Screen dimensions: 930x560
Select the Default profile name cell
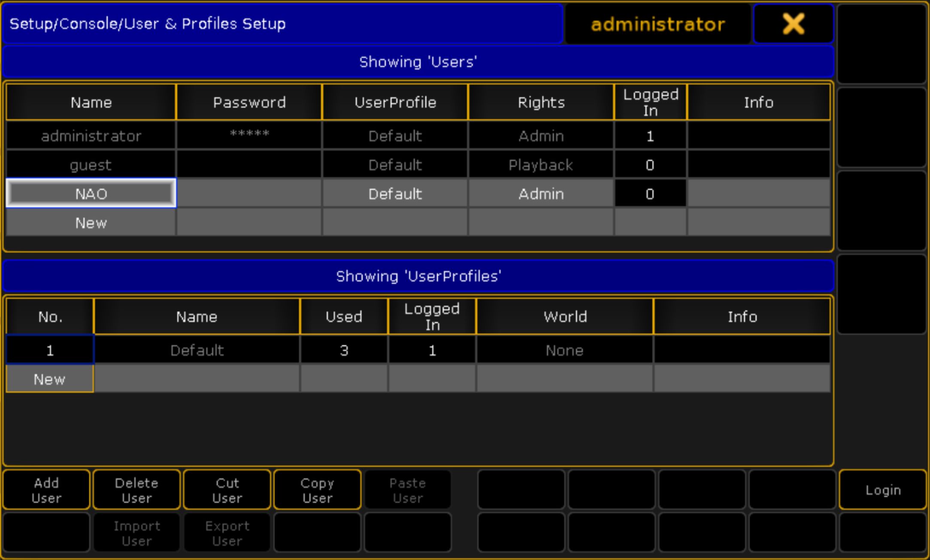click(x=197, y=351)
